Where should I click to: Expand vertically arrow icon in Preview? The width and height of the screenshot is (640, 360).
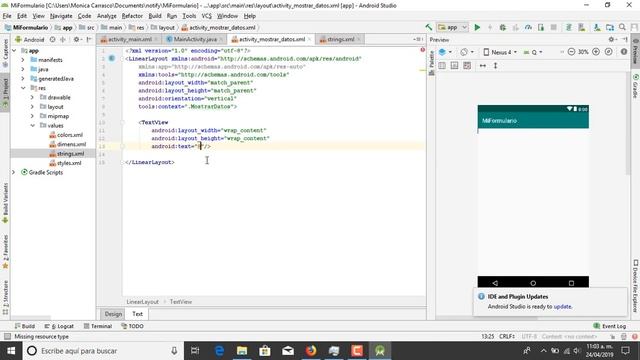(x=496, y=66)
